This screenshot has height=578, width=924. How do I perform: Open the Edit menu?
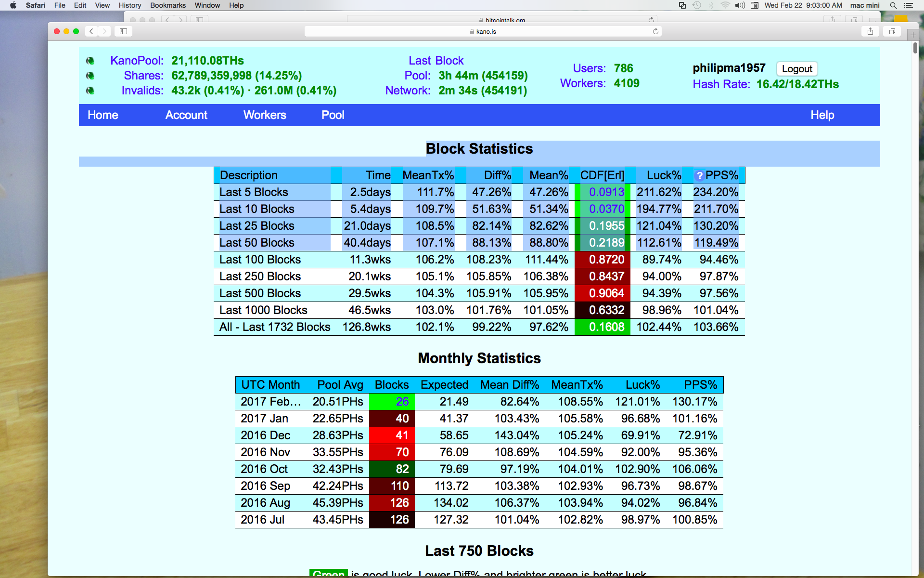80,5
